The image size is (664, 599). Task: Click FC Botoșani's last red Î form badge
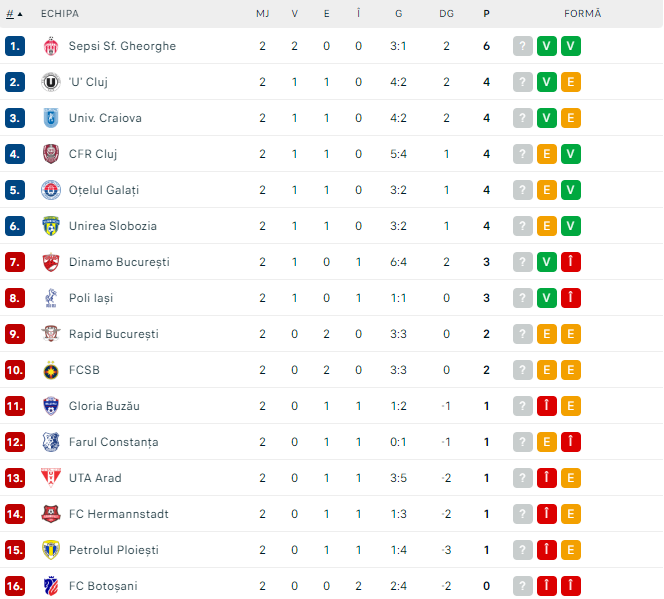coord(571,586)
